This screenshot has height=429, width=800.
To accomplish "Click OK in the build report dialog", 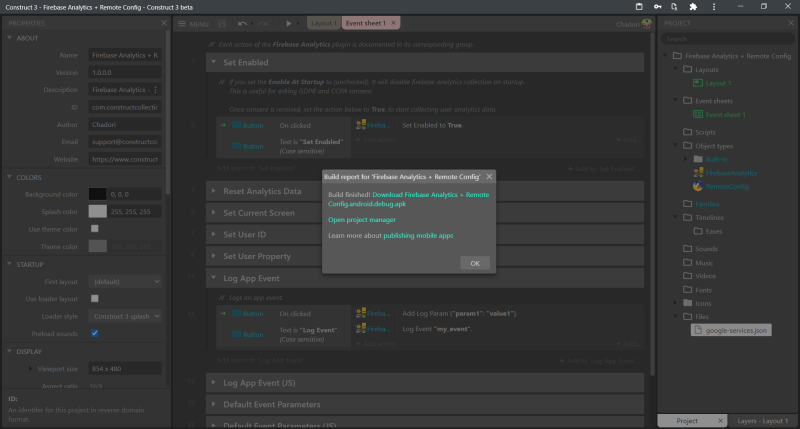I will point(475,263).
